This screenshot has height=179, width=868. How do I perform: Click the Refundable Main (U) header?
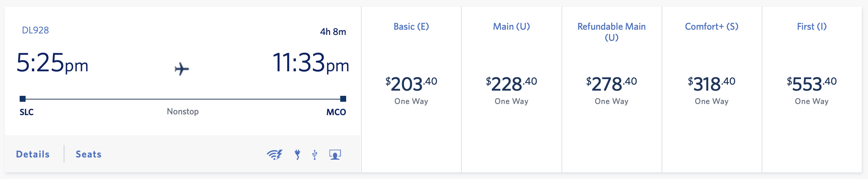pyautogui.click(x=612, y=32)
